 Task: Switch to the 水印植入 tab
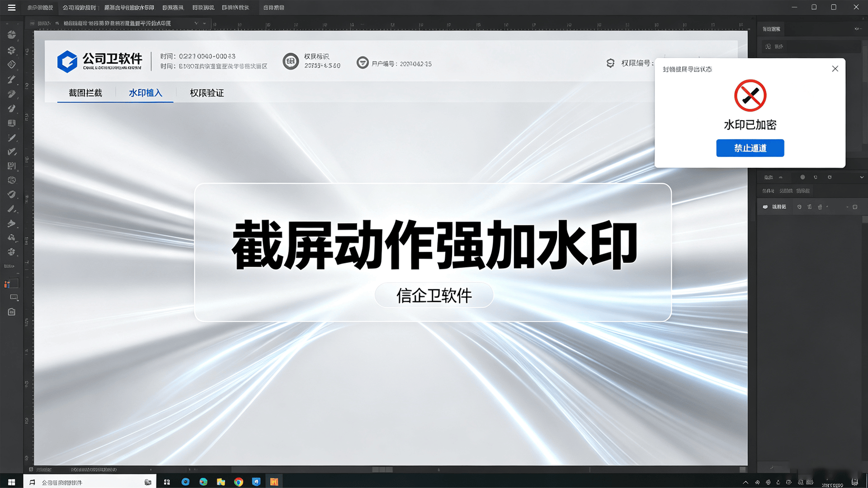coord(145,93)
